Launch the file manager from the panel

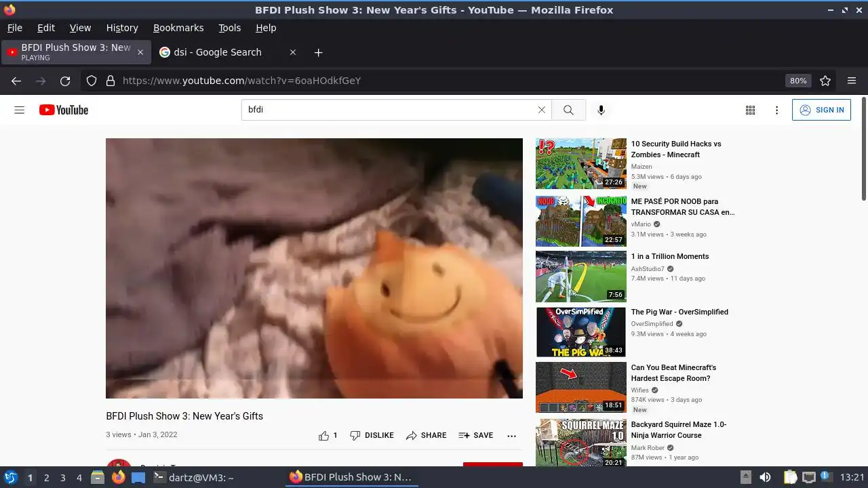pyautogui.click(x=98, y=477)
